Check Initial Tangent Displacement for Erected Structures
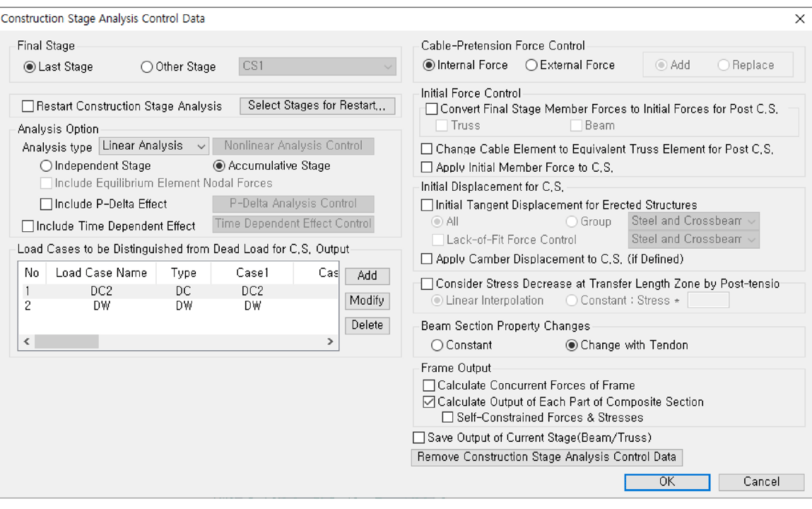The height and width of the screenshot is (509, 812). (427, 206)
